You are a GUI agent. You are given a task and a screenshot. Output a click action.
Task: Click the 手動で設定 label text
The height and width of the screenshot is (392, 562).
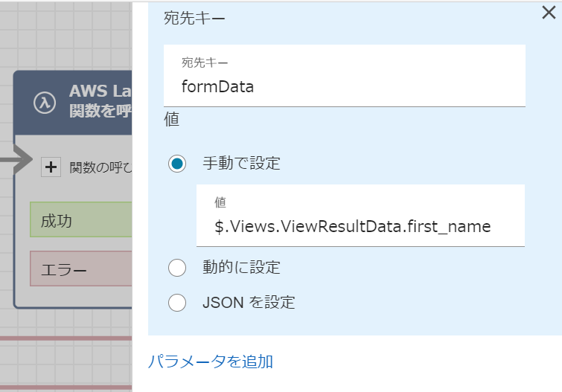(x=241, y=164)
